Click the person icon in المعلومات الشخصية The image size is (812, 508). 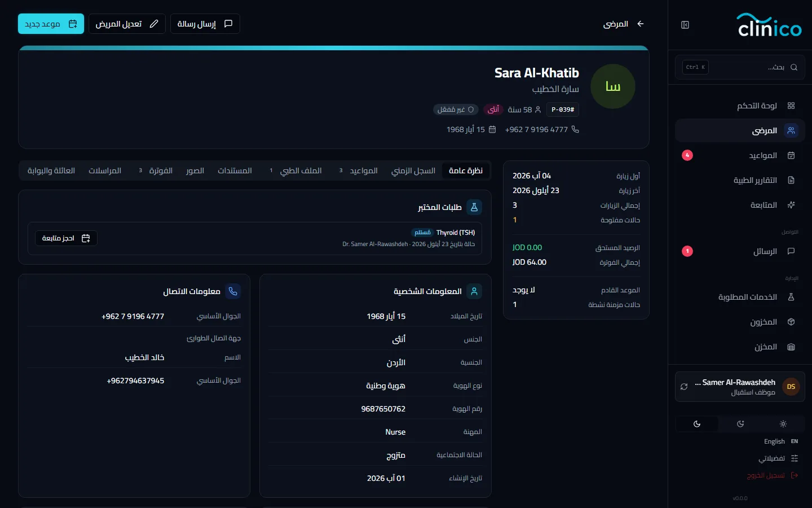pos(474,291)
